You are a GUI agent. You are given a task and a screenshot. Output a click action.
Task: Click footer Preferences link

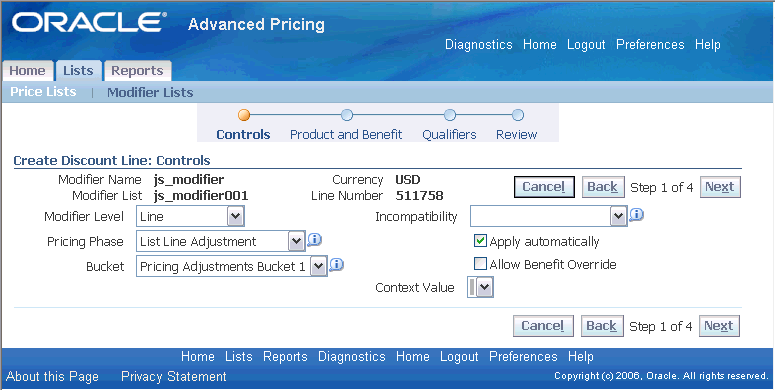coord(523,356)
